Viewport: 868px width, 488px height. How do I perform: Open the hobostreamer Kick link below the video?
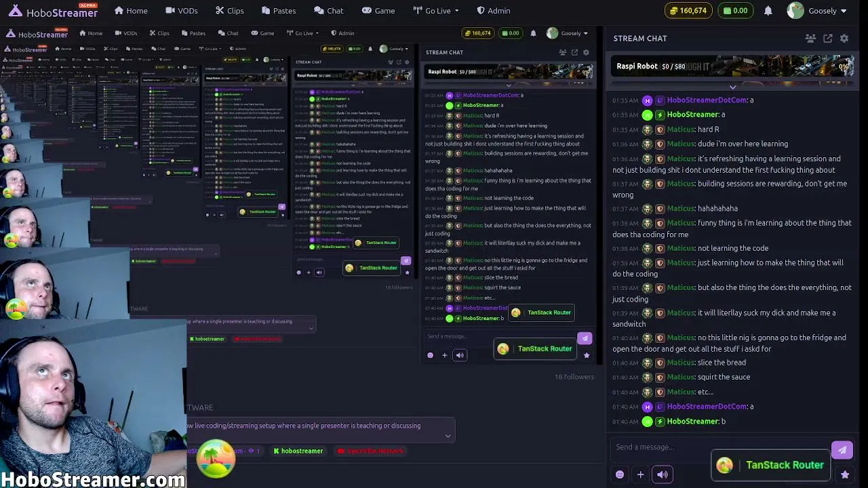(x=298, y=451)
